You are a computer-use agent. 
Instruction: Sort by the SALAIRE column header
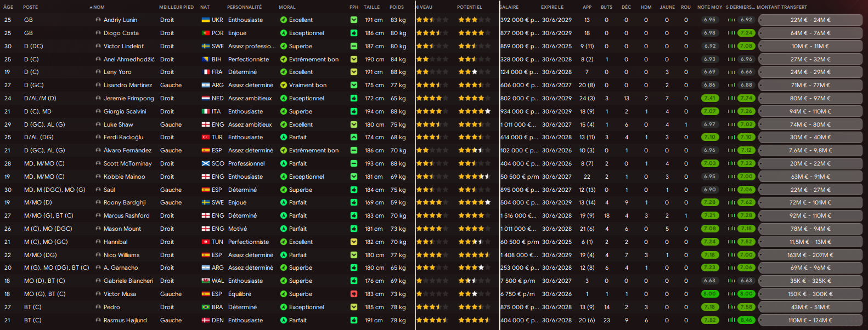coord(510,7)
